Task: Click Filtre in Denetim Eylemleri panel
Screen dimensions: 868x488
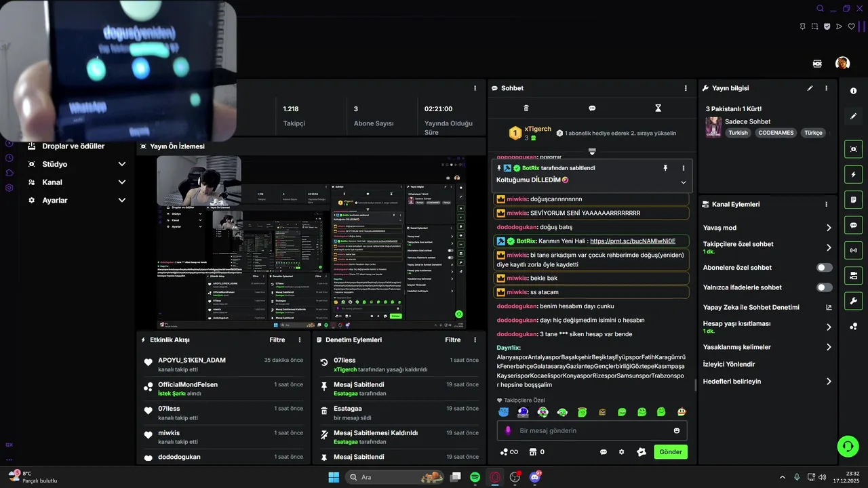Action: click(452, 340)
